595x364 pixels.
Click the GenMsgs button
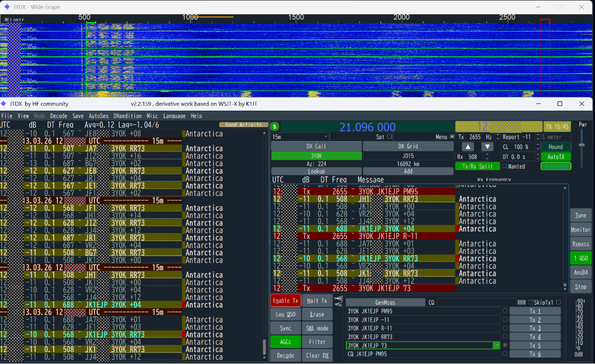tap(385, 302)
